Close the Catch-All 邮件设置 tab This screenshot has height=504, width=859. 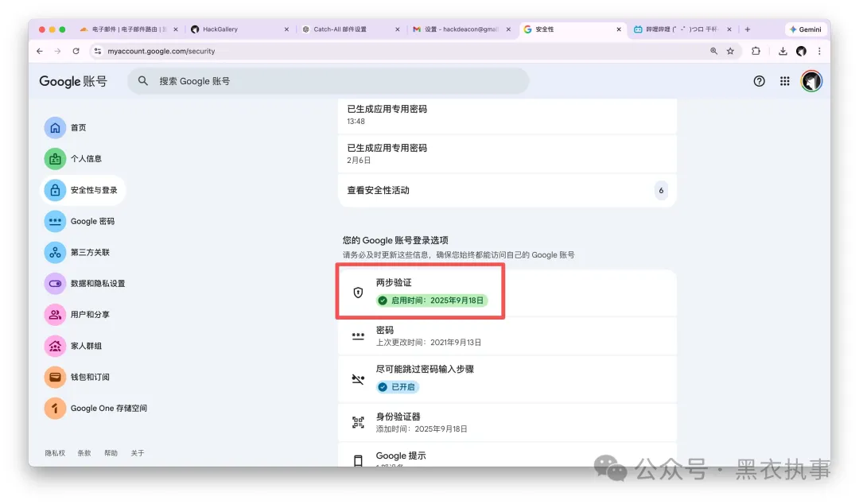pyautogui.click(x=397, y=29)
